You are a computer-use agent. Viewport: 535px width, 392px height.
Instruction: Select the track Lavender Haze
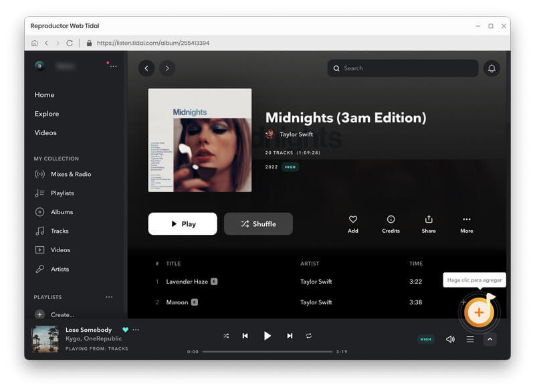[187, 282]
